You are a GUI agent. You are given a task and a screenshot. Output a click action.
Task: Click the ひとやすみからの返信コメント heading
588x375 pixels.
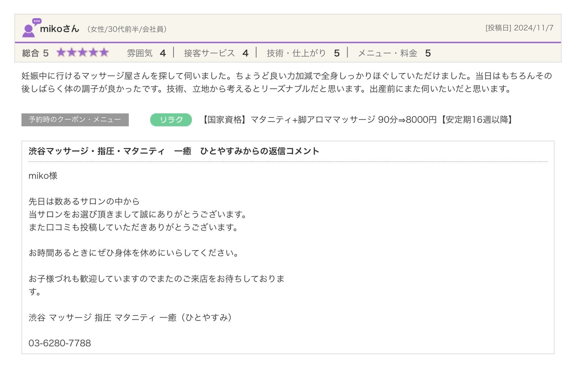[174, 151]
